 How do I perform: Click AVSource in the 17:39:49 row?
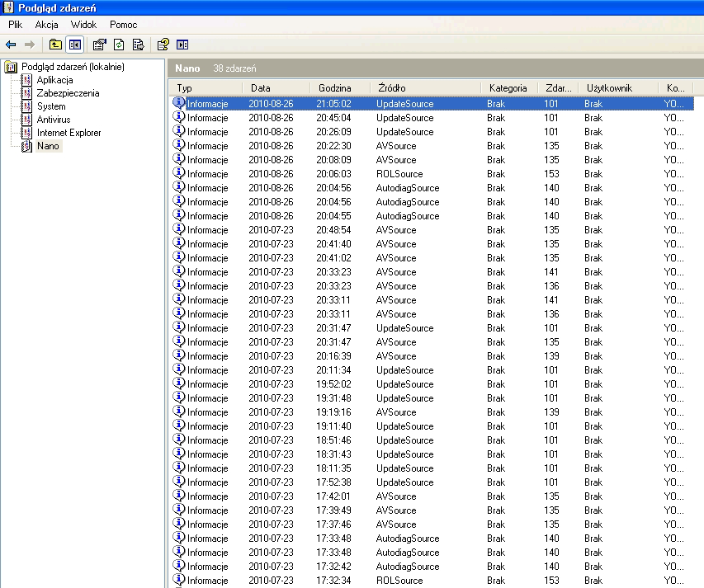pos(396,510)
